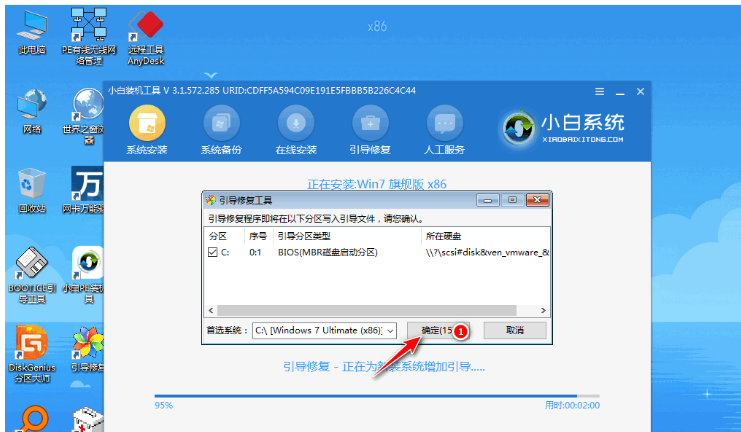This screenshot has width=741, height=432.
Task: Open the hamburger menu in title bar
Action: (599, 92)
